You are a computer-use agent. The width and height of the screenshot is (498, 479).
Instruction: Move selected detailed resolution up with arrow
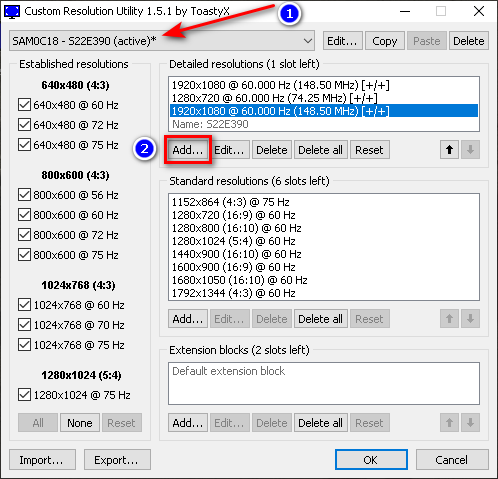pos(449,150)
